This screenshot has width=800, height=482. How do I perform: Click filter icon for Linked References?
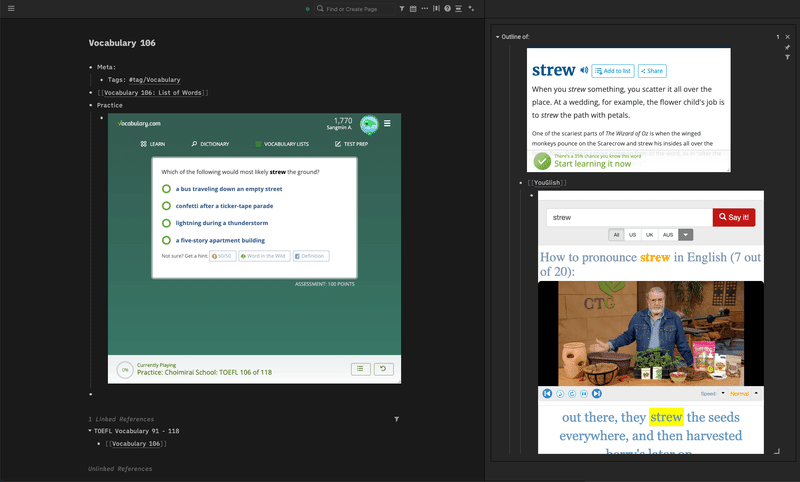click(396, 419)
